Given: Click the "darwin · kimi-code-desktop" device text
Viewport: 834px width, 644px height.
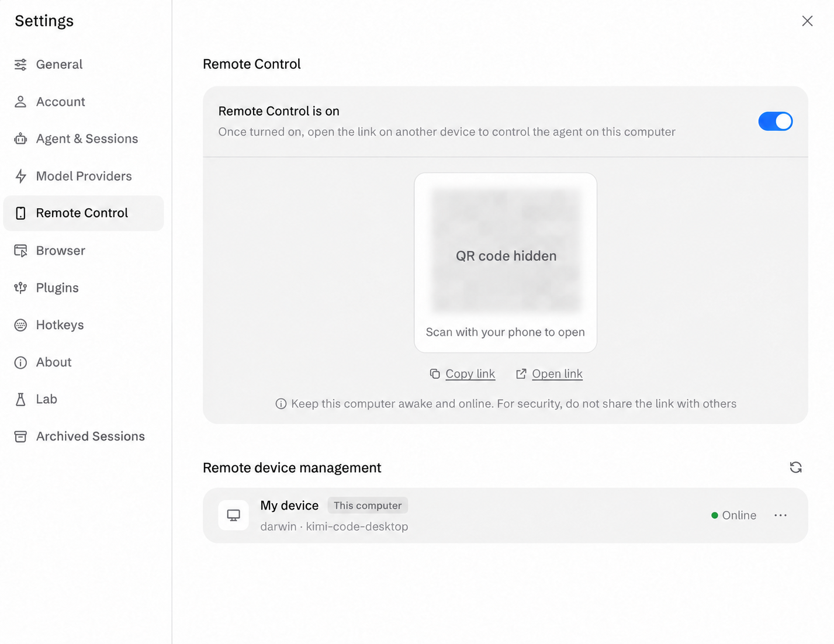Looking at the screenshot, I should pos(334,527).
